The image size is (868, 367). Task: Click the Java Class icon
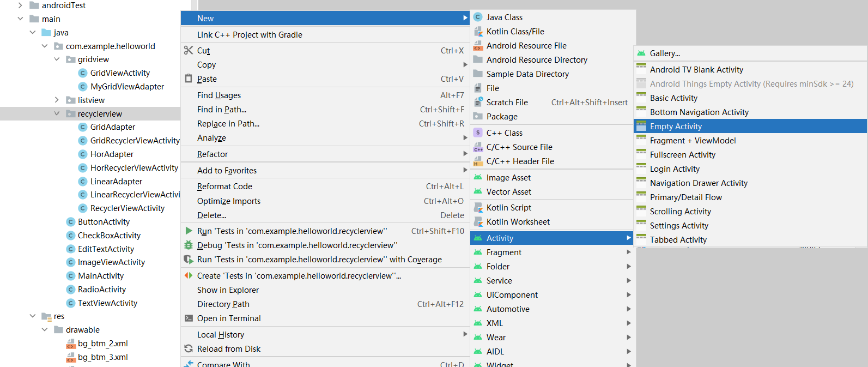pyautogui.click(x=478, y=17)
